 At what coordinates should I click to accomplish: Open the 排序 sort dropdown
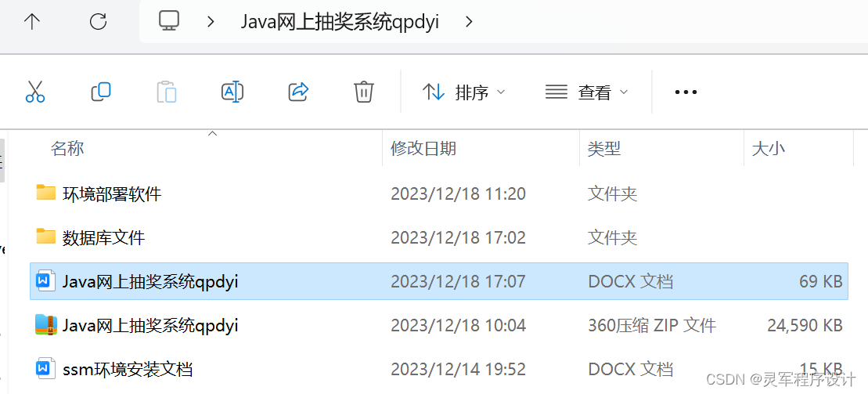click(x=464, y=92)
